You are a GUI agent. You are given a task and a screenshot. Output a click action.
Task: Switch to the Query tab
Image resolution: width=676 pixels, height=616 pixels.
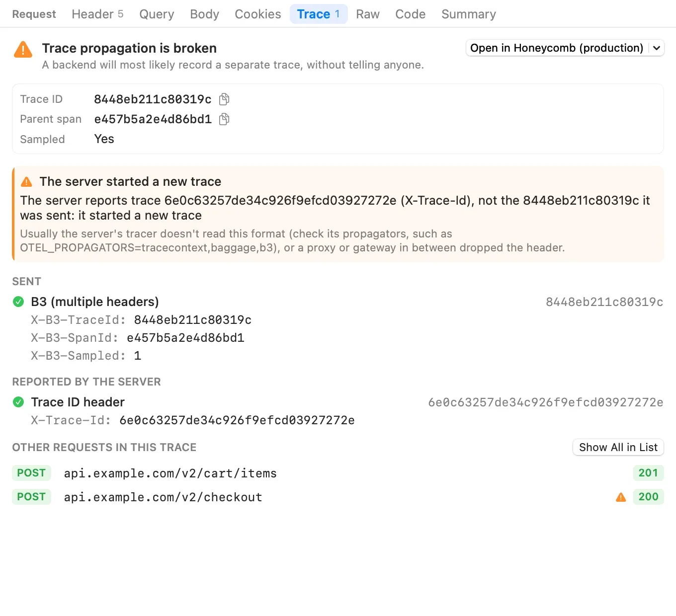pos(157,14)
